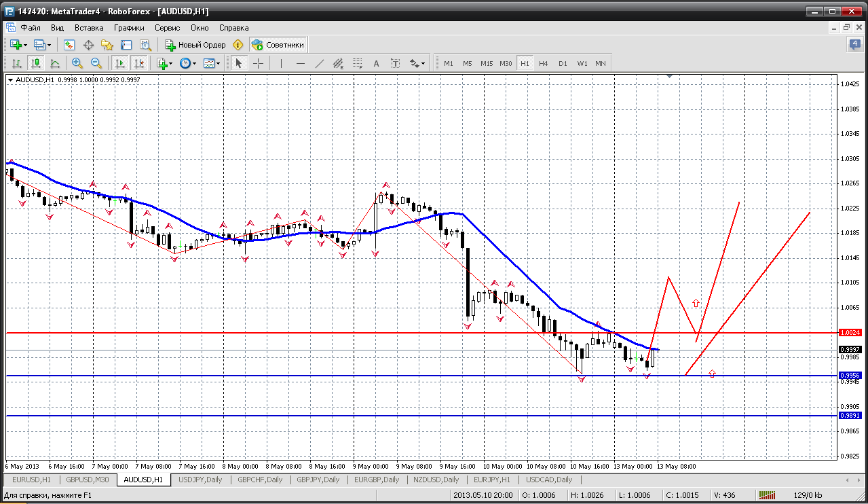
Task: Select the Trendline drawing tool
Action: (x=319, y=63)
